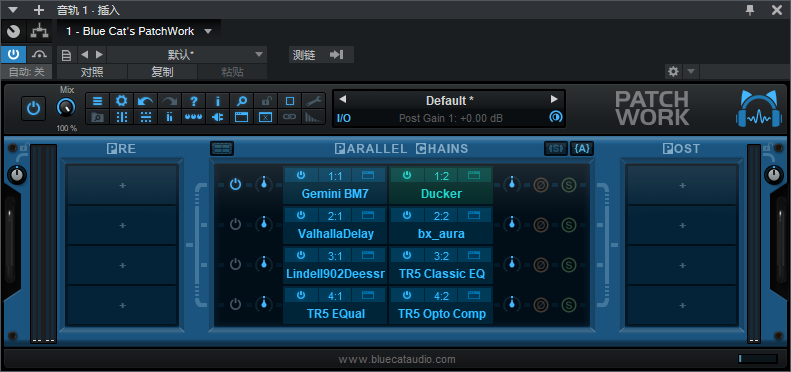This screenshot has width=791, height=372.
Task: Click the magnifier zoom icon in toolbar
Action: click(x=242, y=100)
